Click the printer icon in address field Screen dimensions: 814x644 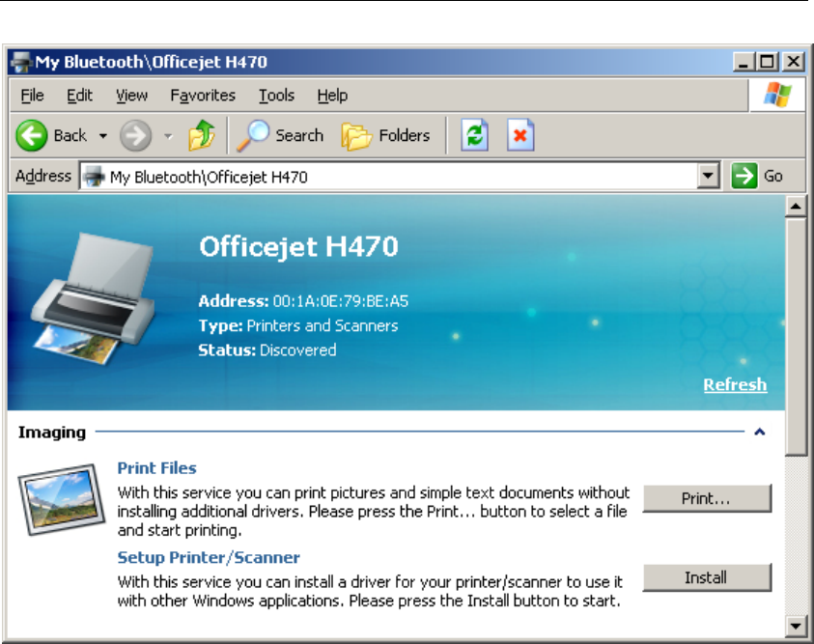[95, 177]
